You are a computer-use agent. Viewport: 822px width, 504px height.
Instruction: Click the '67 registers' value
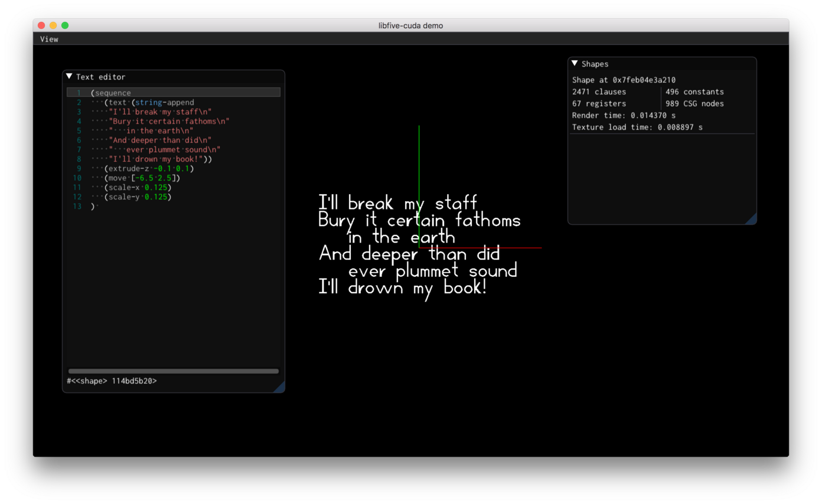pos(599,103)
